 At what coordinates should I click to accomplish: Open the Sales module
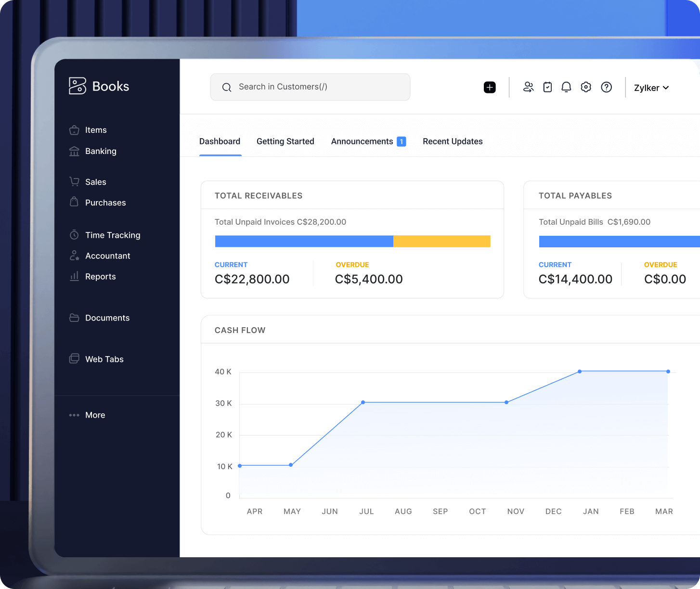[95, 182]
